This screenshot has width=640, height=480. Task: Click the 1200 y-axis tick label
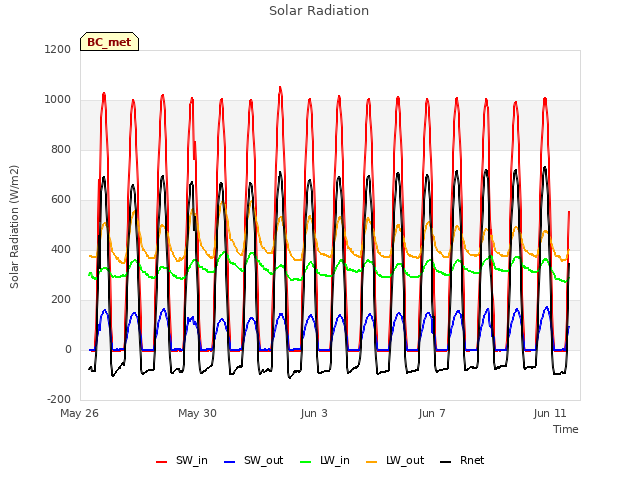pos(58,49)
